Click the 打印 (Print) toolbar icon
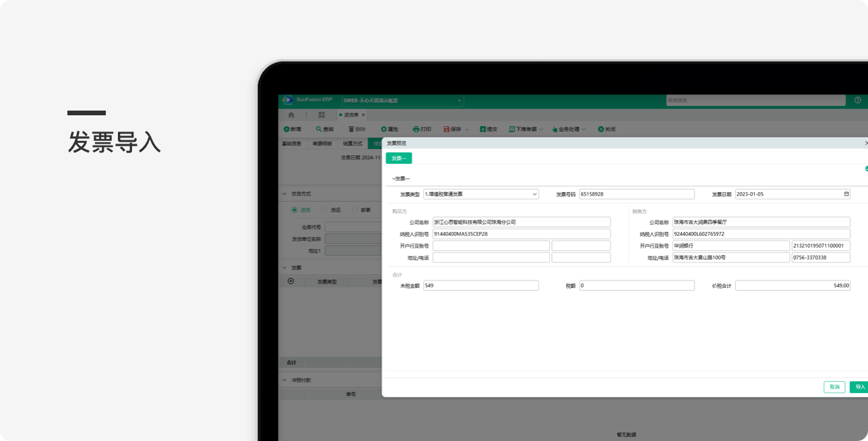Screen dimensions: 868x441 (416, 129)
